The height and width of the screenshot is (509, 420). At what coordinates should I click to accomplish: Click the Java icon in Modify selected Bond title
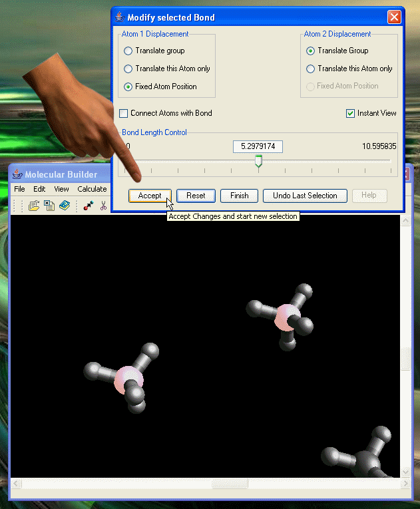tap(120, 17)
